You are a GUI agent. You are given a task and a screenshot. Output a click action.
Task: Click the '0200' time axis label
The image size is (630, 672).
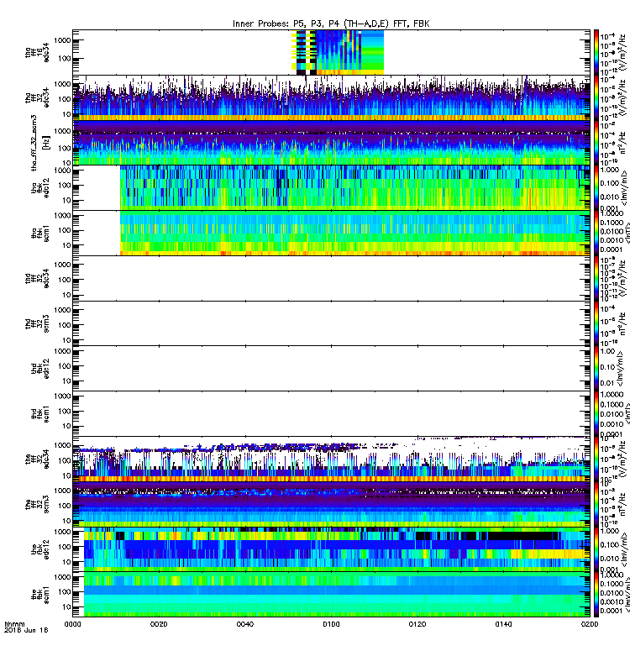[x=590, y=624]
